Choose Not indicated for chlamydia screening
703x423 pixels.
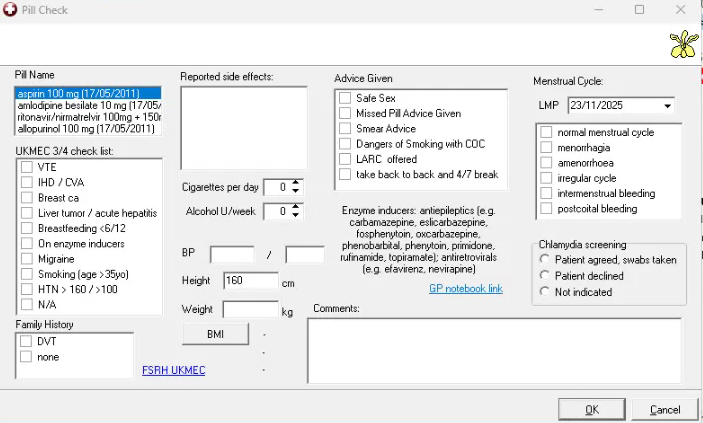(545, 291)
